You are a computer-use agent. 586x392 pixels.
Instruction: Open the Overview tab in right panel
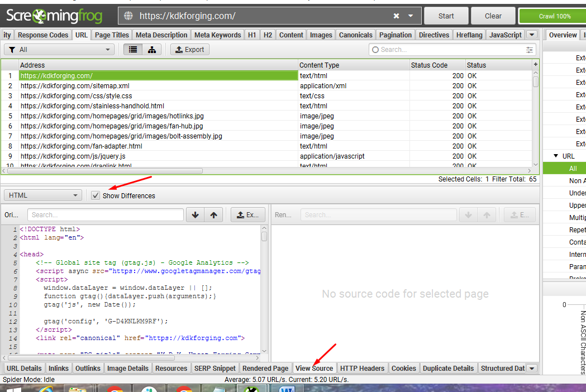point(563,35)
